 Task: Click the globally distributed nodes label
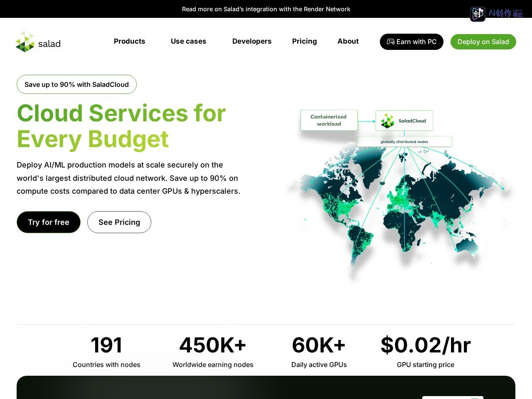point(404,142)
